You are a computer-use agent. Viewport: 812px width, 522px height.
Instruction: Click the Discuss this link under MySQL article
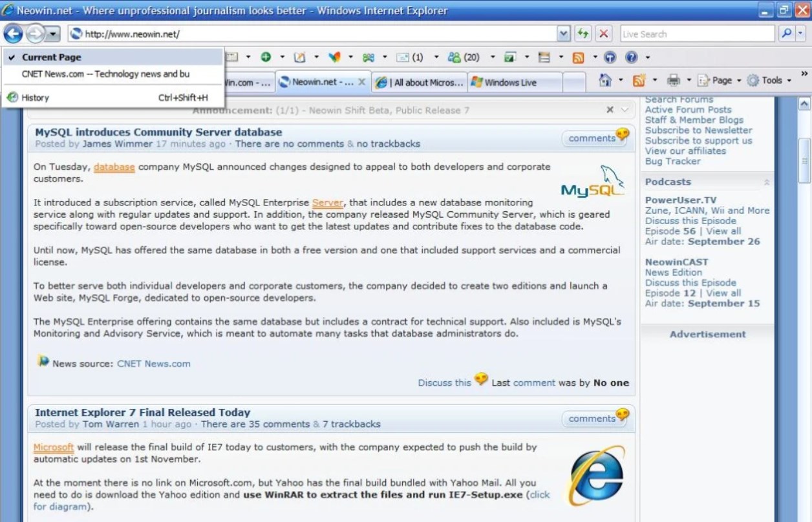pos(445,382)
